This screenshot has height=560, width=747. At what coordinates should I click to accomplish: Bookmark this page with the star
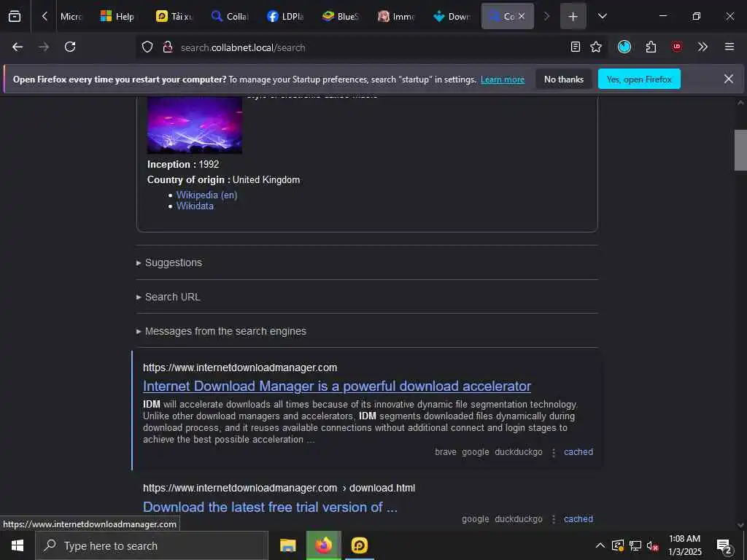coord(596,47)
